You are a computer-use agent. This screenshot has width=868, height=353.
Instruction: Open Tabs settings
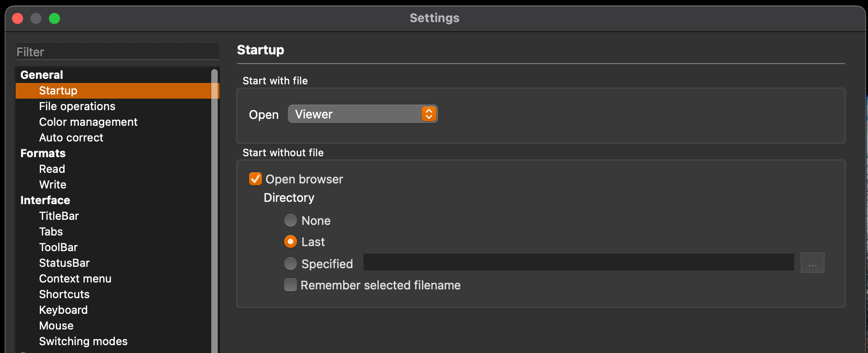coord(51,232)
